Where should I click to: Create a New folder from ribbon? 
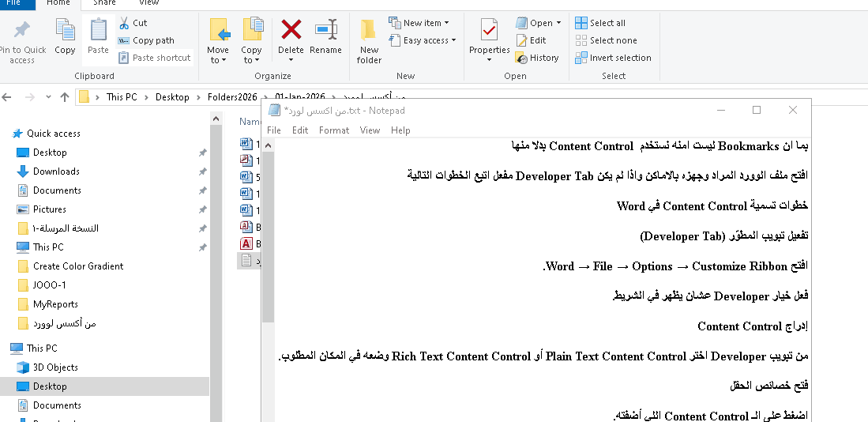point(369,40)
